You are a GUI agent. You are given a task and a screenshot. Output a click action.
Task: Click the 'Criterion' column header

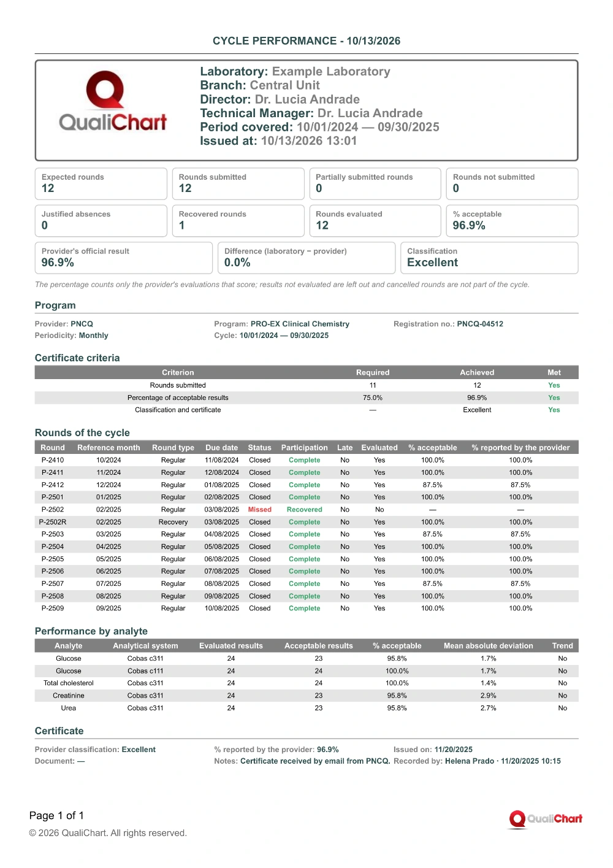coord(178,372)
